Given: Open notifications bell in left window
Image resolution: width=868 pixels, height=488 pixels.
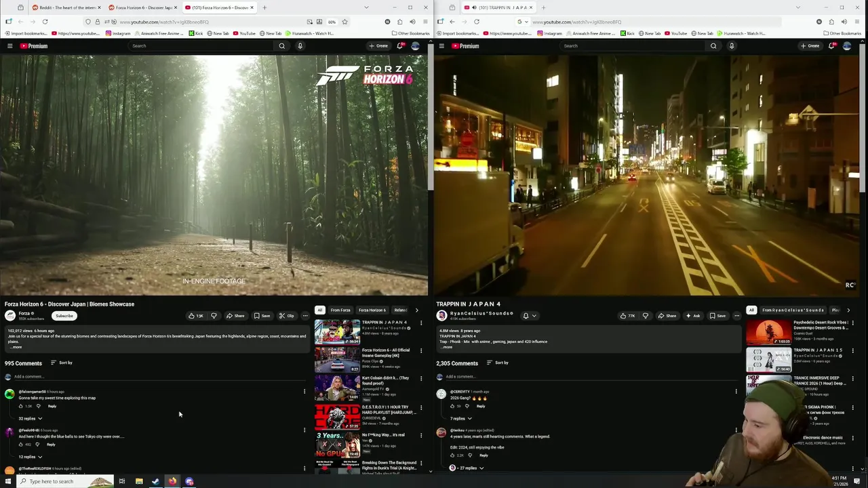Looking at the screenshot, I should [400, 46].
